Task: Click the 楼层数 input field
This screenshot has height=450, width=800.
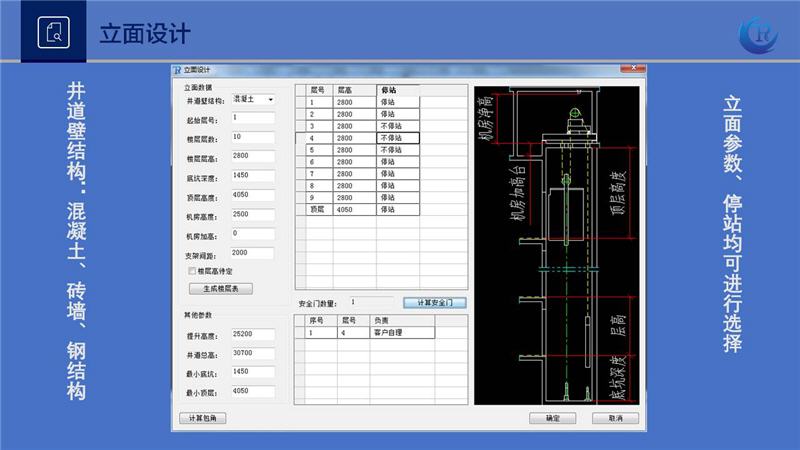Action: pyautogui.click(x=252, y=137)
